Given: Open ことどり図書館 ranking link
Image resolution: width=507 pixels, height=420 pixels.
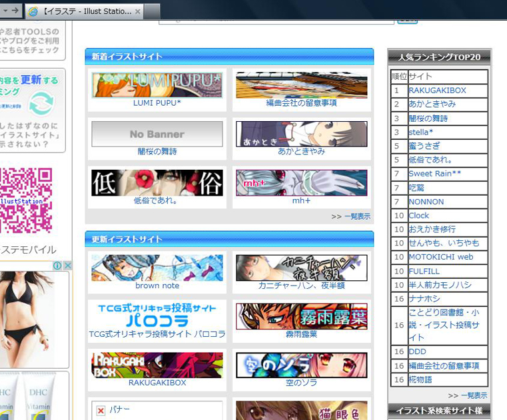Looking at the screenshot, I should click(444, 325).
